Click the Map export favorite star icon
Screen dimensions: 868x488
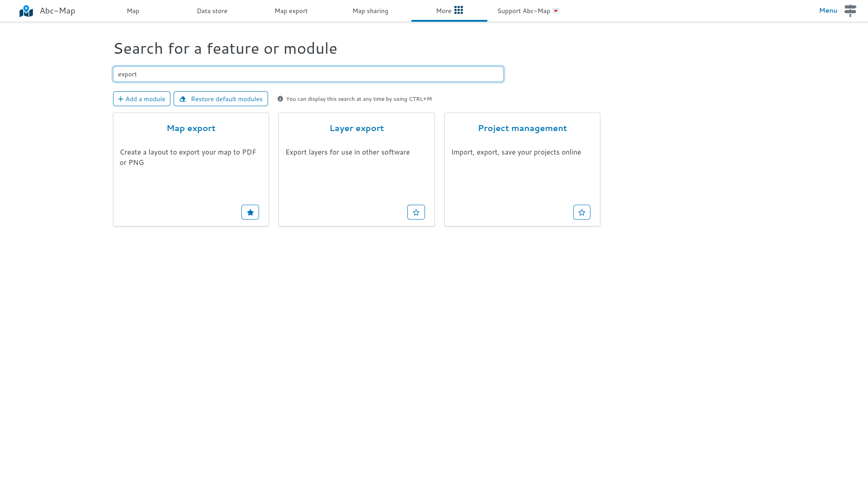tap(250, 212)
